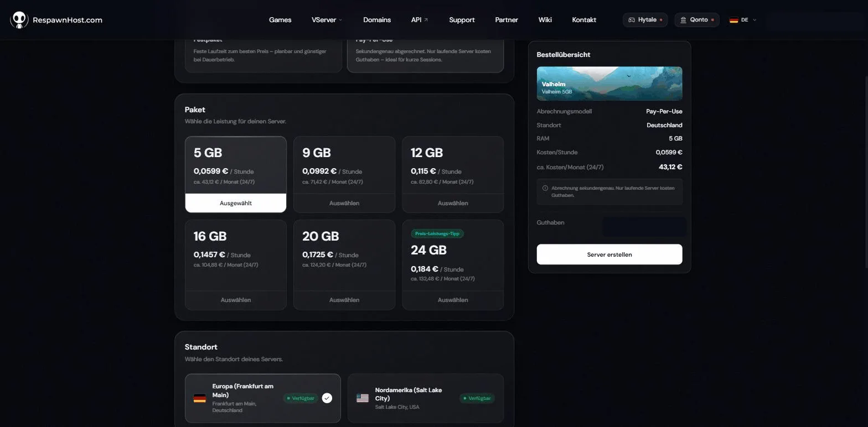Click the Valheim banner thumbnail

[x=609, y=84]
